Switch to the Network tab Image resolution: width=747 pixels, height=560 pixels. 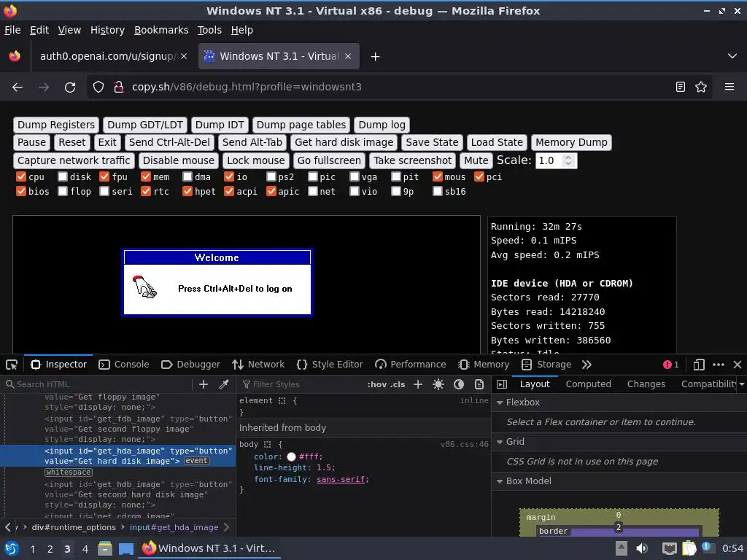click(x=258, y=365)
